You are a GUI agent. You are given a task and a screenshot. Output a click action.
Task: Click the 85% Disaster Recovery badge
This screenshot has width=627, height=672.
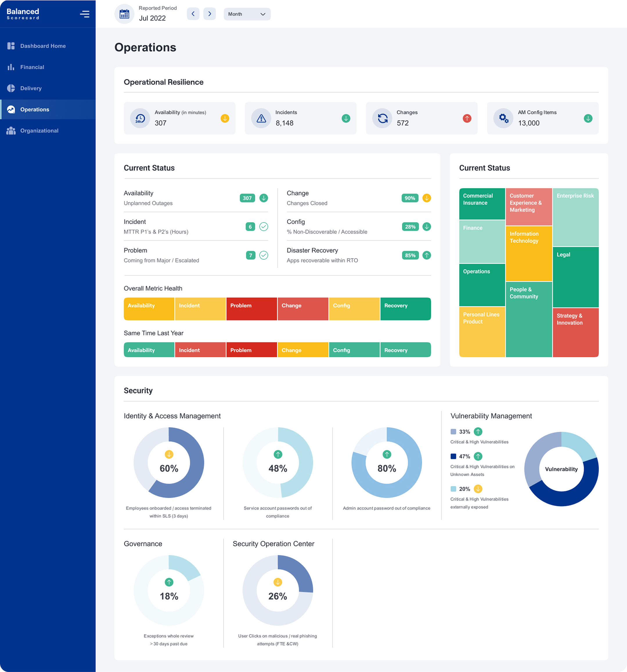coord(410,255)
